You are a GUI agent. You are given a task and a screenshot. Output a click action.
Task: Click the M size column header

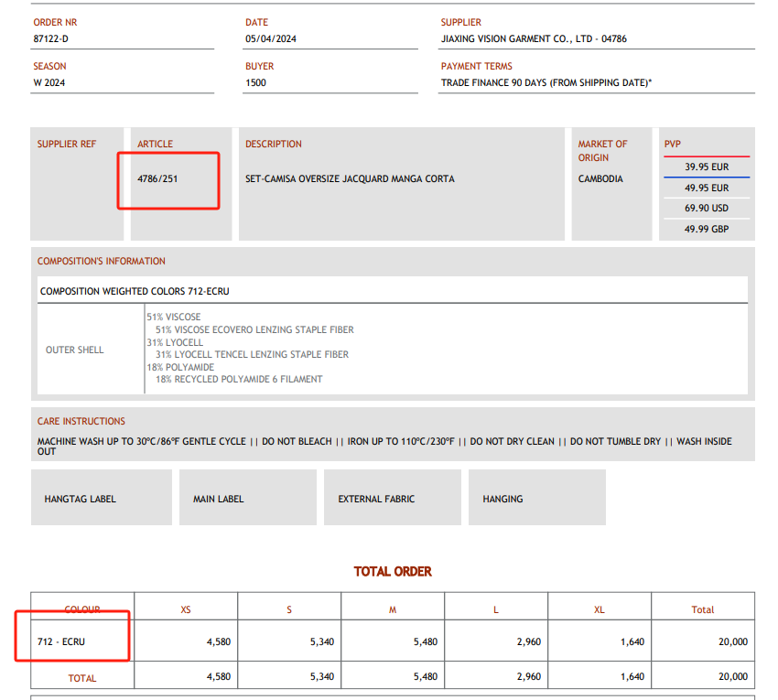[x=393, y=609]
